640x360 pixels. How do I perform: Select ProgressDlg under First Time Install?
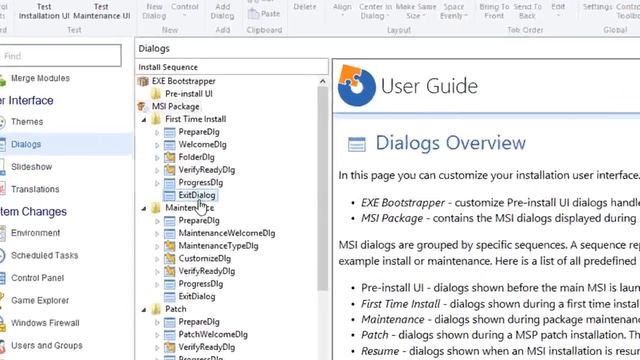[200, 182]
